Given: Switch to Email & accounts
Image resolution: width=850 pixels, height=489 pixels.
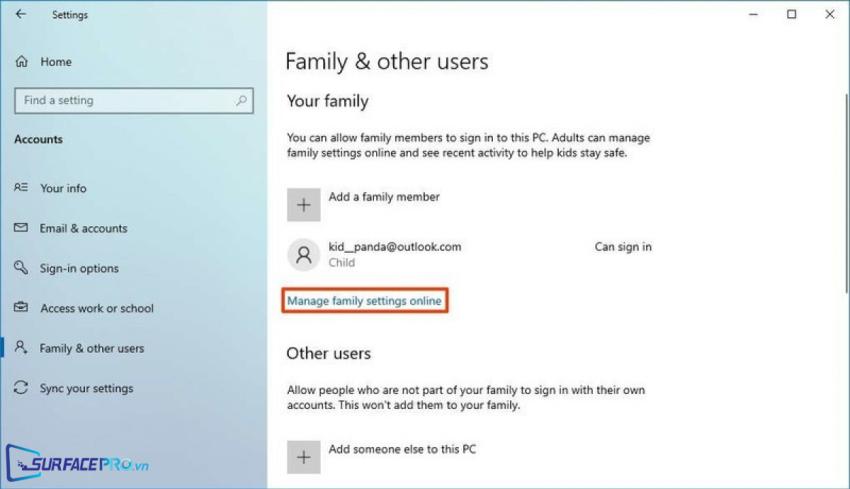Looking at the screenshot, I should pos(83,228).
